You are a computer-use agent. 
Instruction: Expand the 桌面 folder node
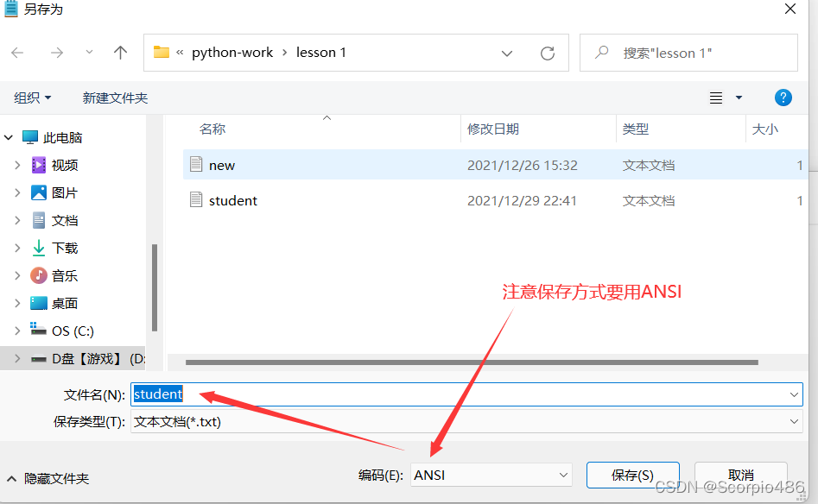tap(17, 303)
